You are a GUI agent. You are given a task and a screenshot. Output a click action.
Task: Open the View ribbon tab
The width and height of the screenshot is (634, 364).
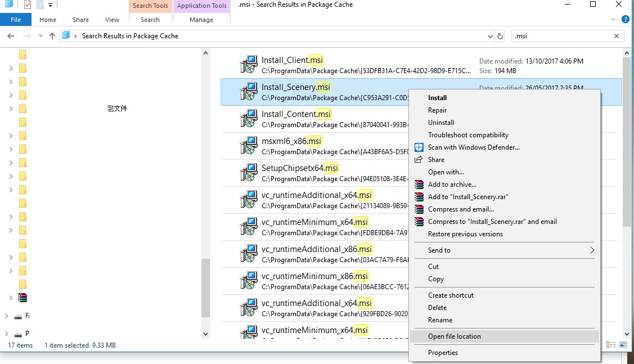pos(112,20)
